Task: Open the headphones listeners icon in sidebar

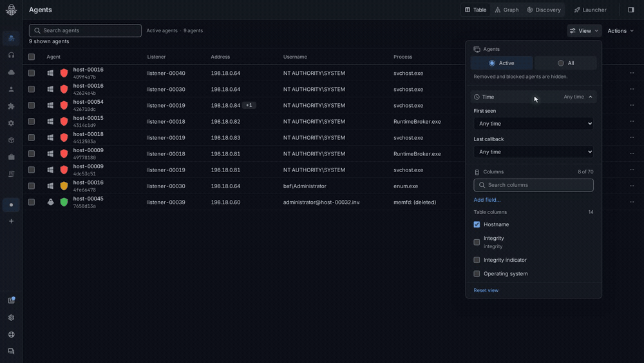Action: click(x=11, y=55)
